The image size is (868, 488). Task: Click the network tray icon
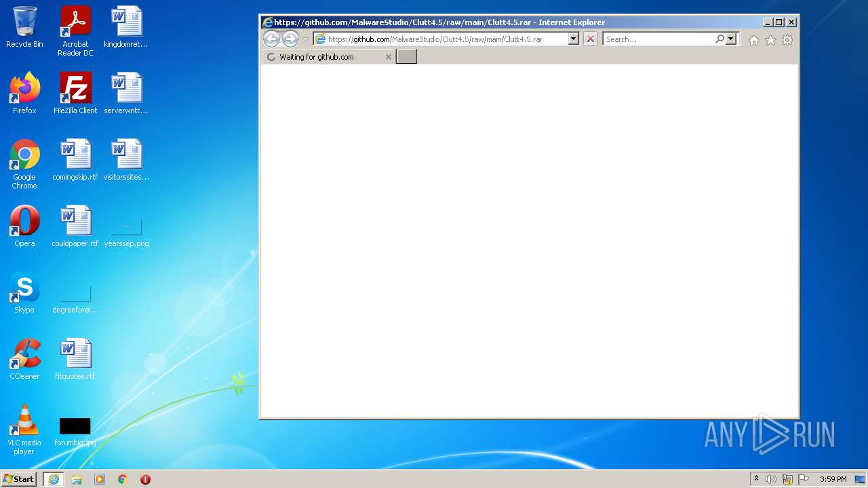(x=787, y=479)
